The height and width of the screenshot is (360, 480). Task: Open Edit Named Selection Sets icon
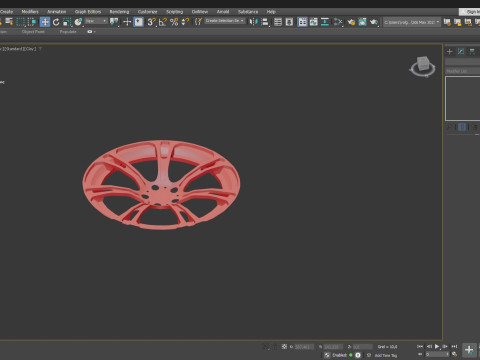click(x=198, y=22)
